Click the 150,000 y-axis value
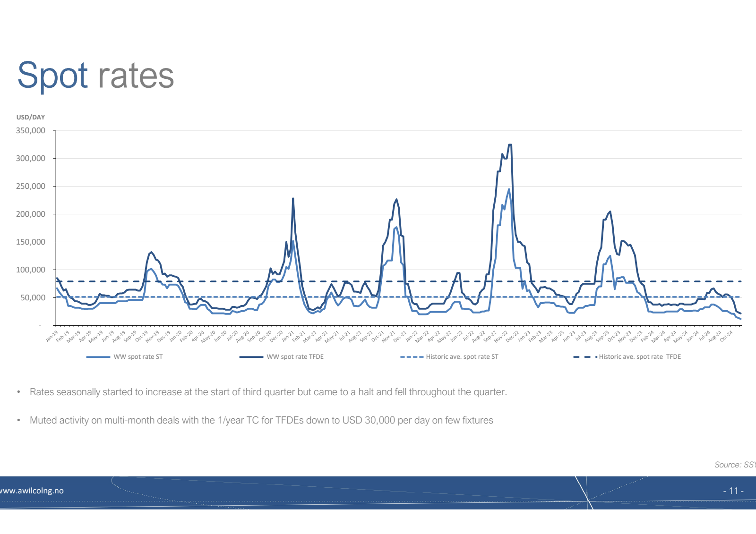The image size is (756, 534). tap(31, 242)
